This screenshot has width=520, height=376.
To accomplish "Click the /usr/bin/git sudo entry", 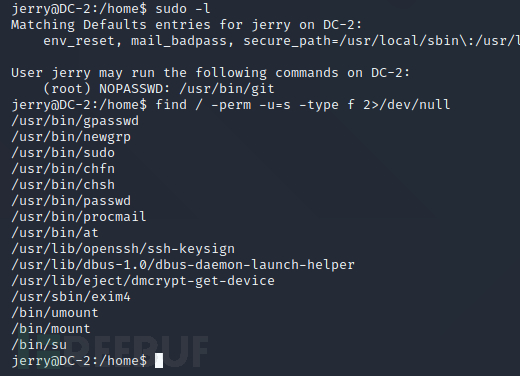I will [227, 89].
